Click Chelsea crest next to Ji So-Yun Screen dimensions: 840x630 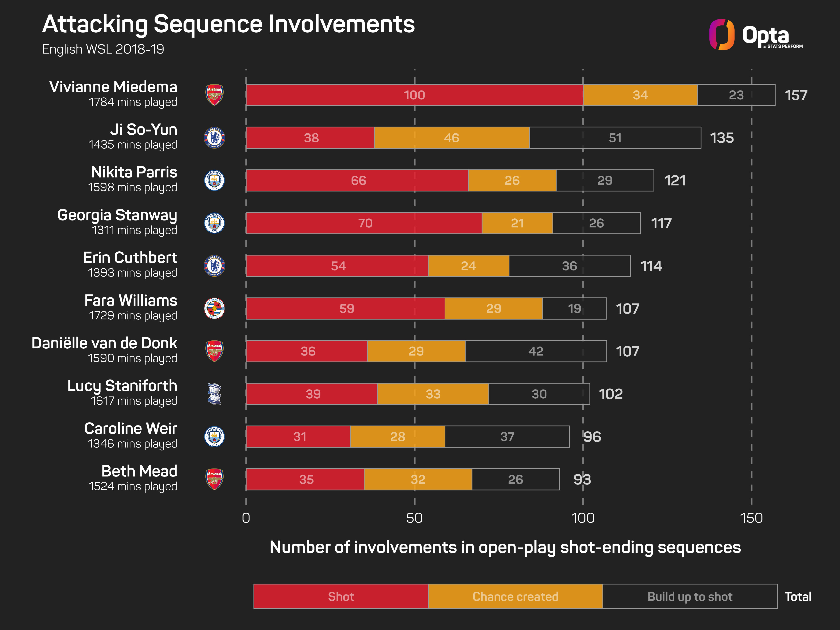pyautogui.click(x=214, y=138)
